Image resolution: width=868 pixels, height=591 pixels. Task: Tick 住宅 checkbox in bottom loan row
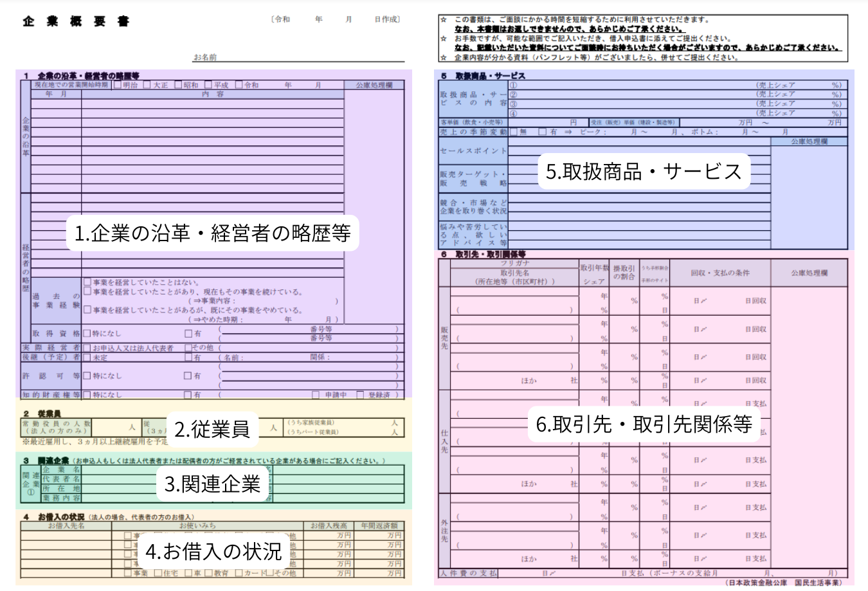pos(158,573)
